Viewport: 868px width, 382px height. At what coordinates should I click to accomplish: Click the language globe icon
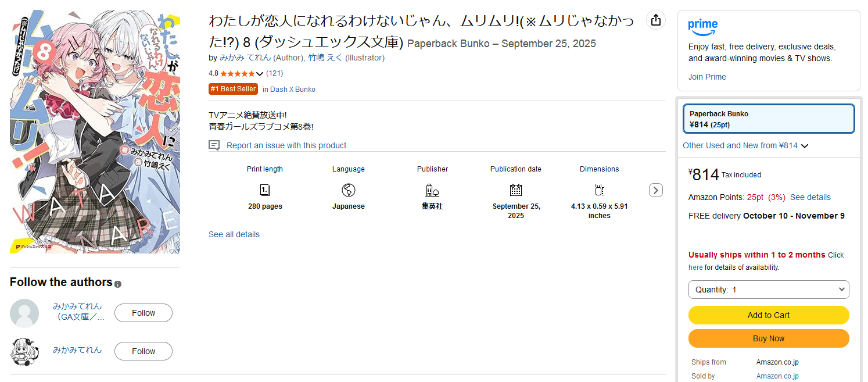tap(349, 190)
